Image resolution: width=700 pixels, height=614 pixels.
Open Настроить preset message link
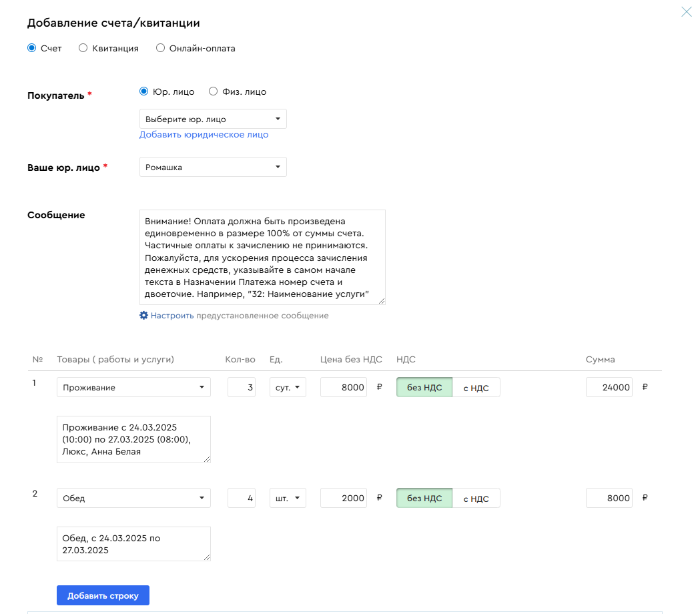172,315
